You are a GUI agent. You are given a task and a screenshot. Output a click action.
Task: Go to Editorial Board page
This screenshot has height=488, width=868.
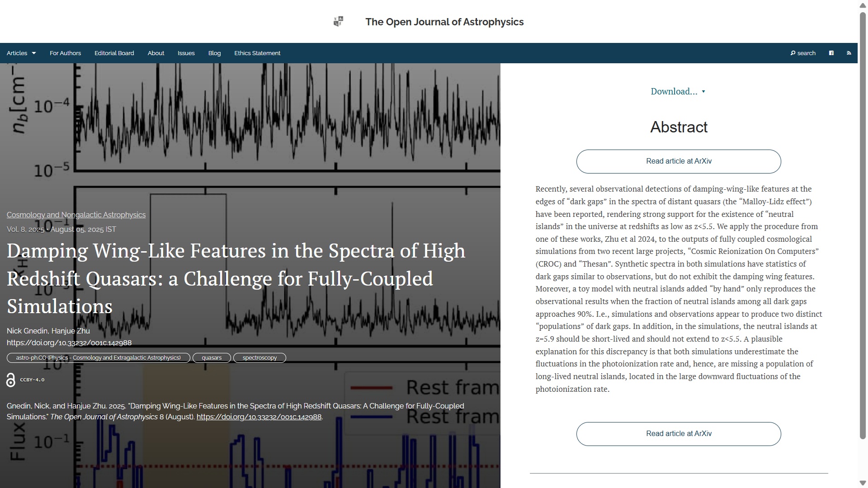pos(114,53)
